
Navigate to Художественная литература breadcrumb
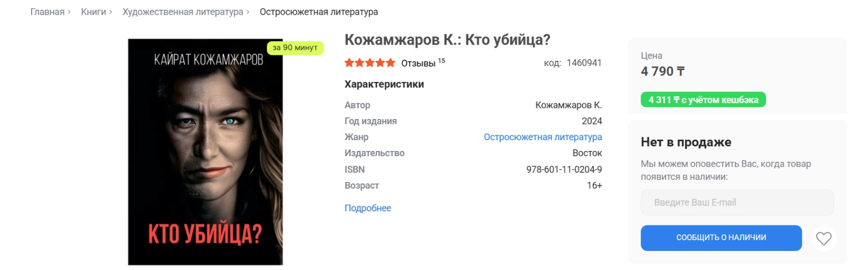pos(183,12)
